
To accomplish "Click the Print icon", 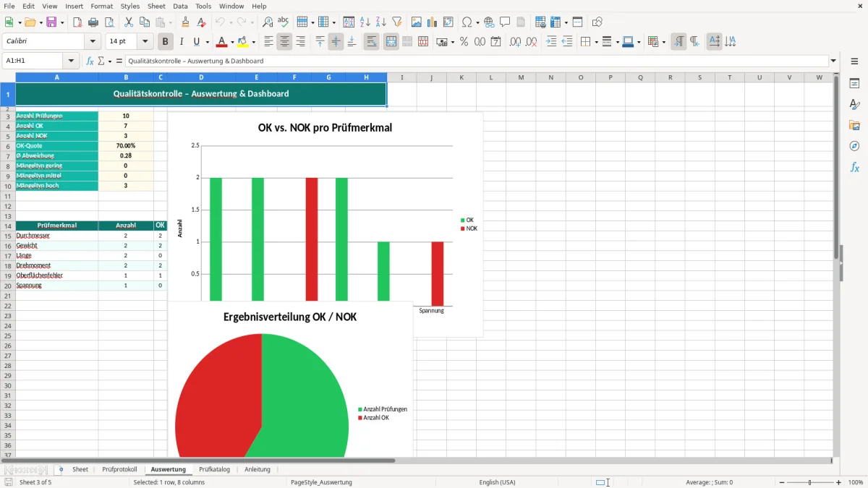I will 93,22.
